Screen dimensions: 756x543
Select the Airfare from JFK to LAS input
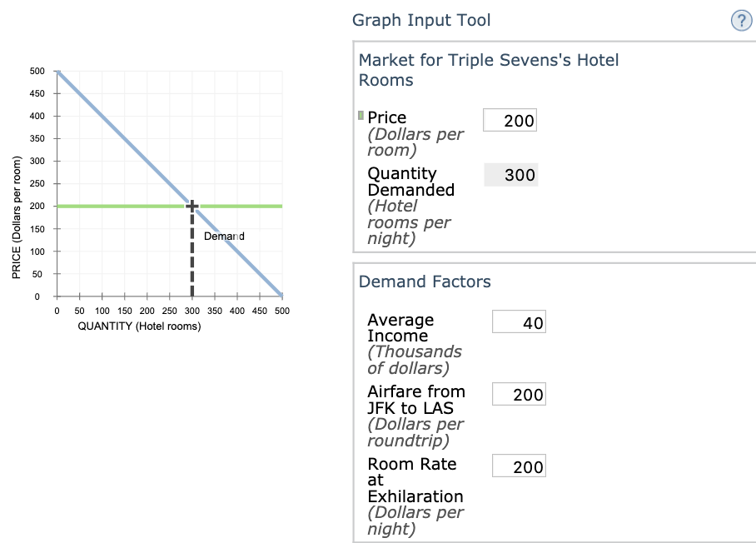519,393
